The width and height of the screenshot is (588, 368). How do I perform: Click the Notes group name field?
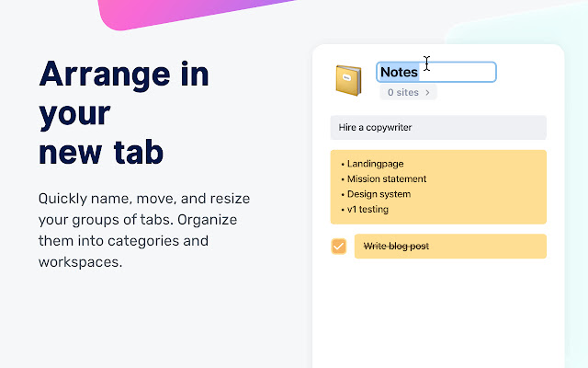399,72
